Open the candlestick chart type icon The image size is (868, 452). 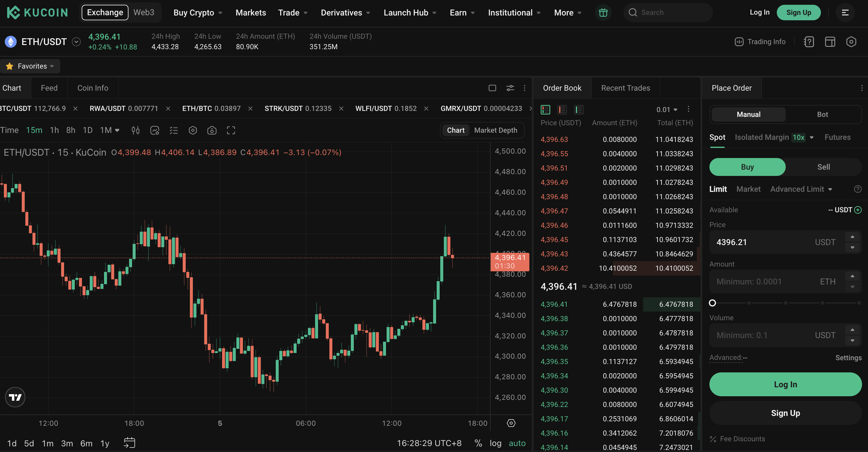coord(135,130)
